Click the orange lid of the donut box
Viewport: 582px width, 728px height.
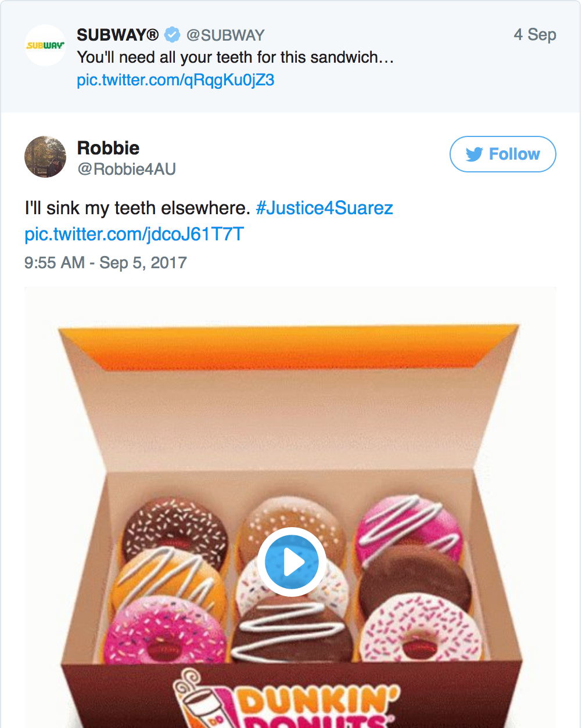pyautogui.click(x=288, y=348)
